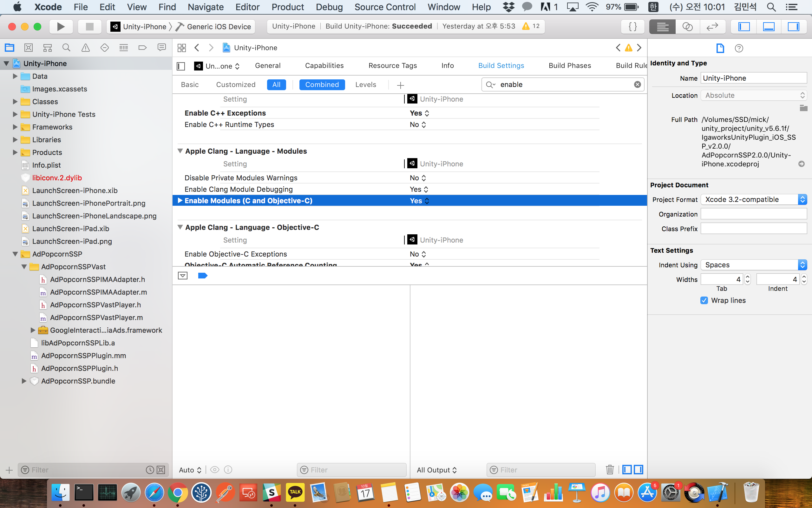
Task: Go back in editor history
Action: [197, 48]
